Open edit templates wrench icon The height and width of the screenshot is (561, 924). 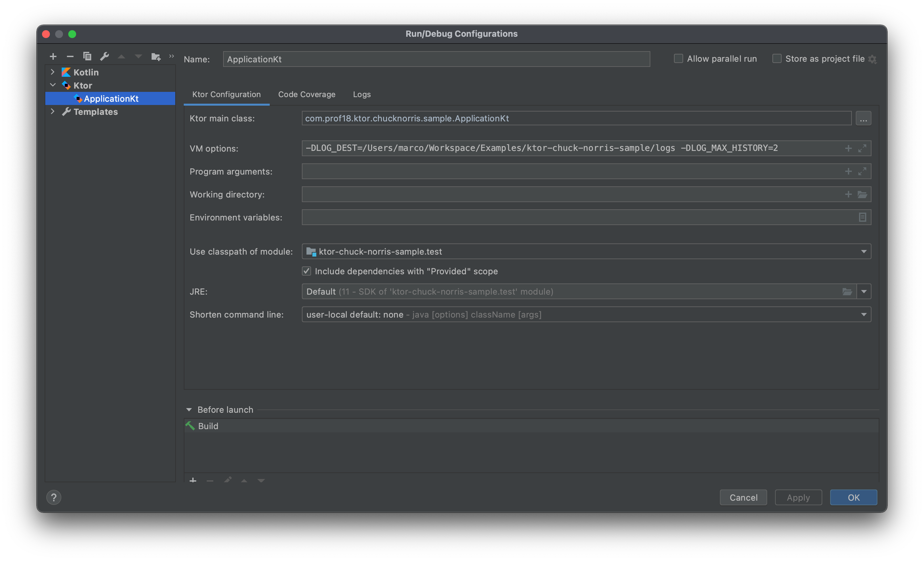point(105,57)
